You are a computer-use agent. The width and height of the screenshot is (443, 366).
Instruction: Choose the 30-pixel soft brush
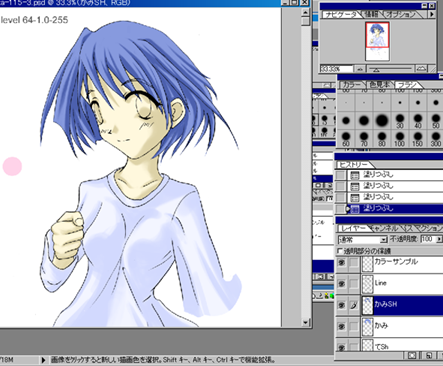pyautogui.click(x=400, y=119)
